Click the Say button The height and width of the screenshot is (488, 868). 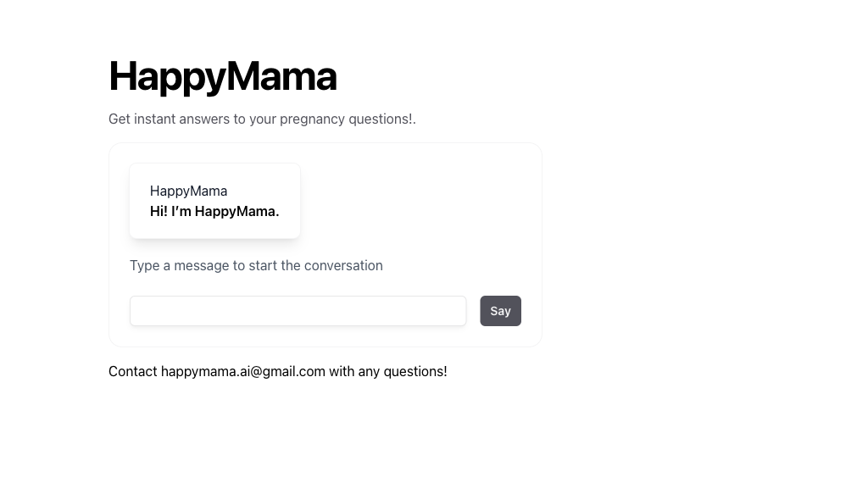(x=500, y=311)
